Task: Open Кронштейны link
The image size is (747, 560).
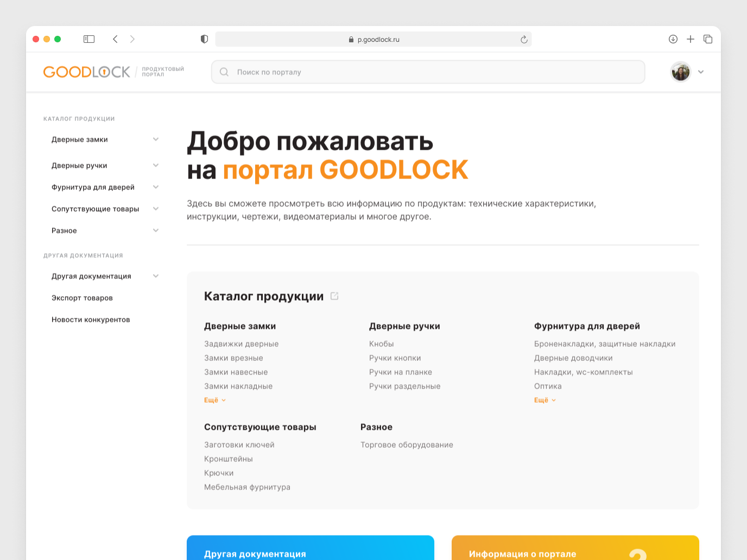Action: point(229,459)
